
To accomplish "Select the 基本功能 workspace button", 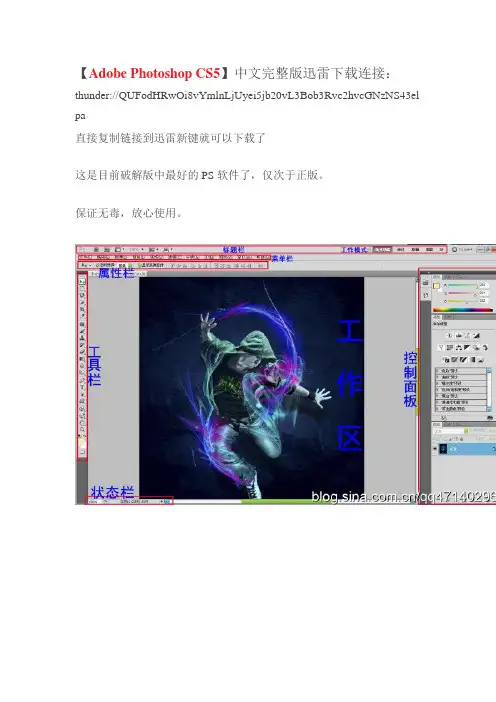I will coord(382,249).
